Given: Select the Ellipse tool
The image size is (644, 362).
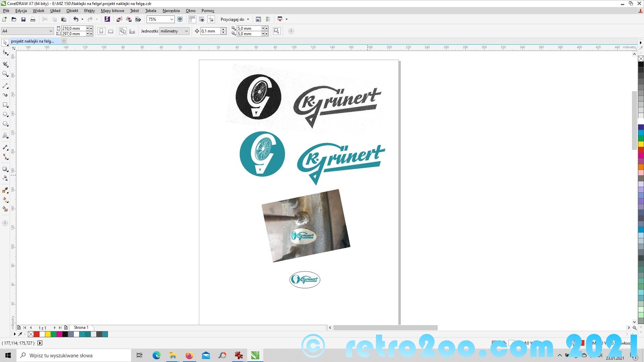Looking at the screenshot, I should (5, 114).
